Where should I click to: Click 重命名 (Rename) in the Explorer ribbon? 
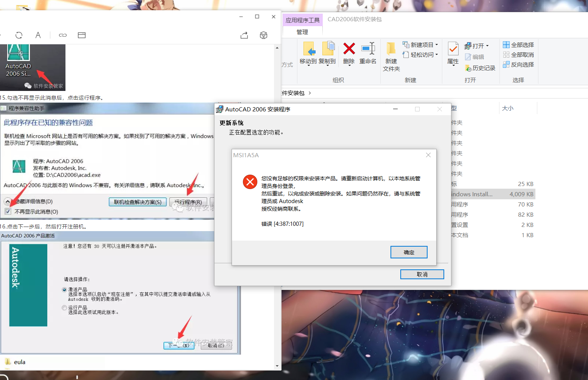tap(368, 53)
